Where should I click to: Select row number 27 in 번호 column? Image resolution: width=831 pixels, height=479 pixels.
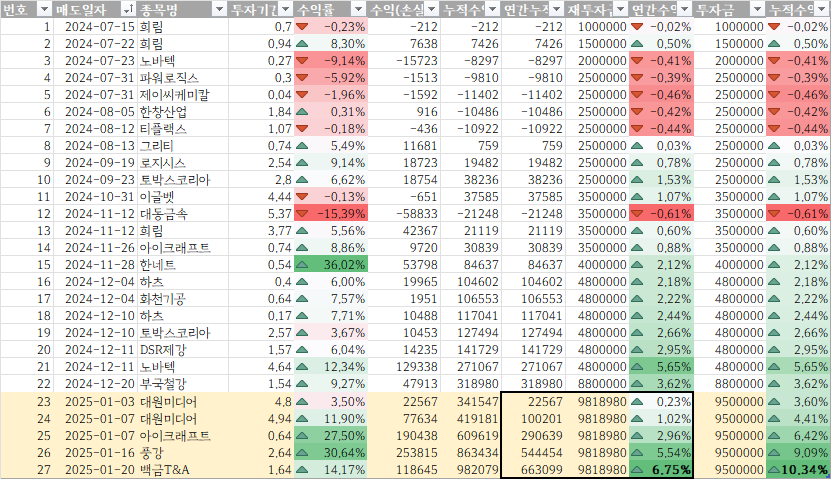[x=26, y=470]
